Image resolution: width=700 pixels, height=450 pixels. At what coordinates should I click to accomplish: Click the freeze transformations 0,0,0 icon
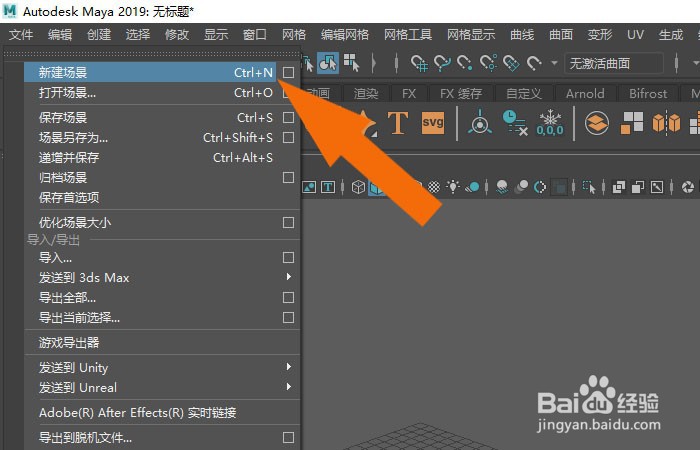click(x=550, y=123)
